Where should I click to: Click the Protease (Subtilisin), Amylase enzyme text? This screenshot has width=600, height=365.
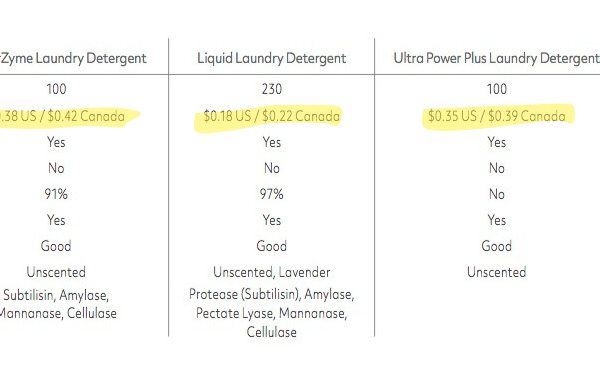coord(272,295)
